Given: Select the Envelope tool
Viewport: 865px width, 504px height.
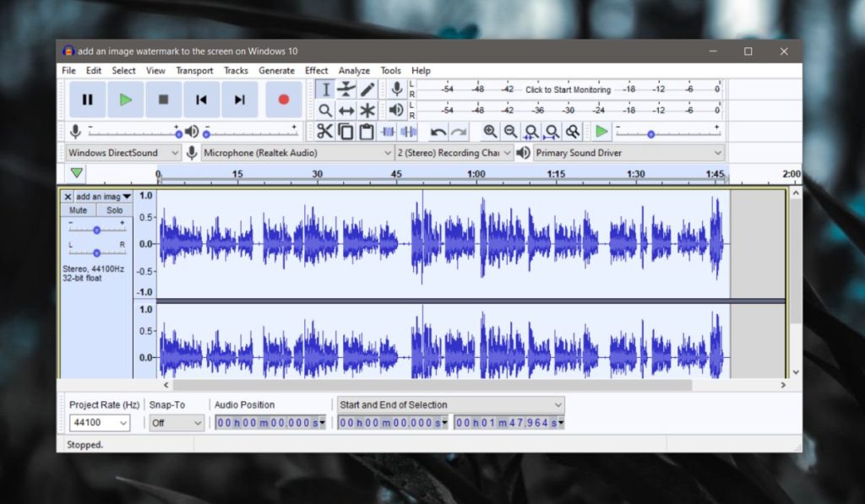Looking at the screenshot, I should click(348, 89).
